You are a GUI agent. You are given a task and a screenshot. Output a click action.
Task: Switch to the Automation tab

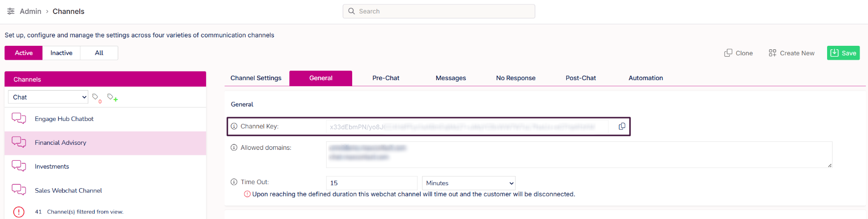(646, 78)
